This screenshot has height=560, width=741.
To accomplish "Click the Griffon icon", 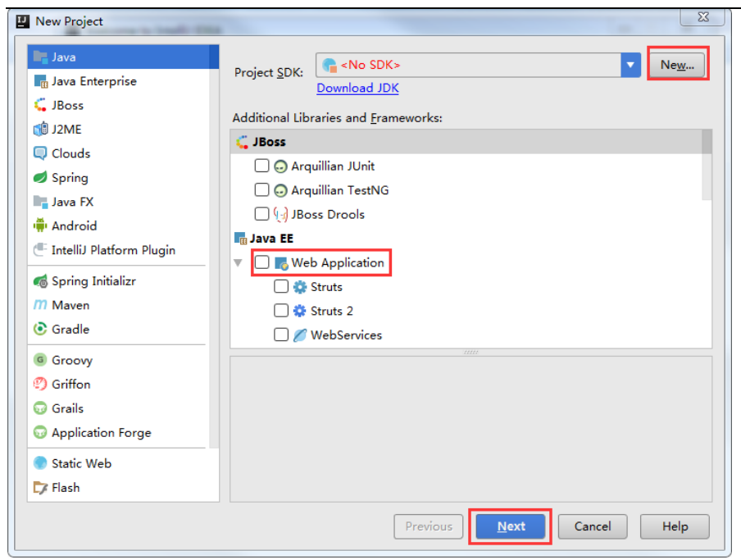I will pyautogui.click(x=41, y=385).
